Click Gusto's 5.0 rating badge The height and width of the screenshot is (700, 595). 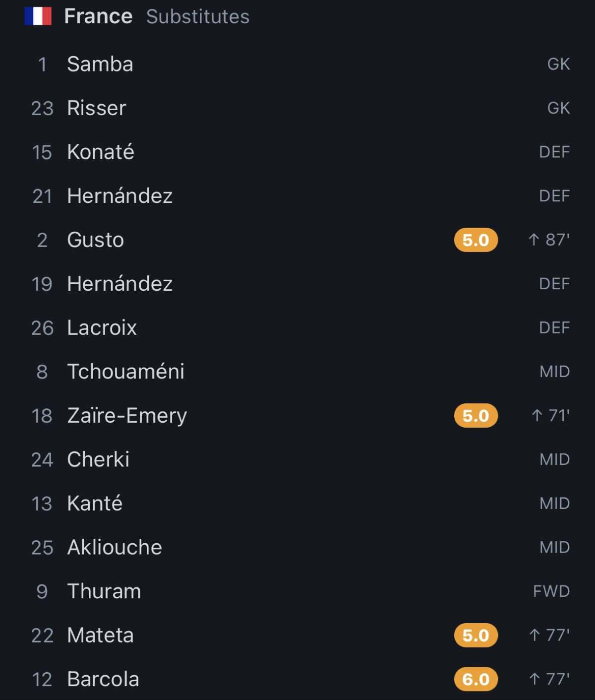(476, 240)
